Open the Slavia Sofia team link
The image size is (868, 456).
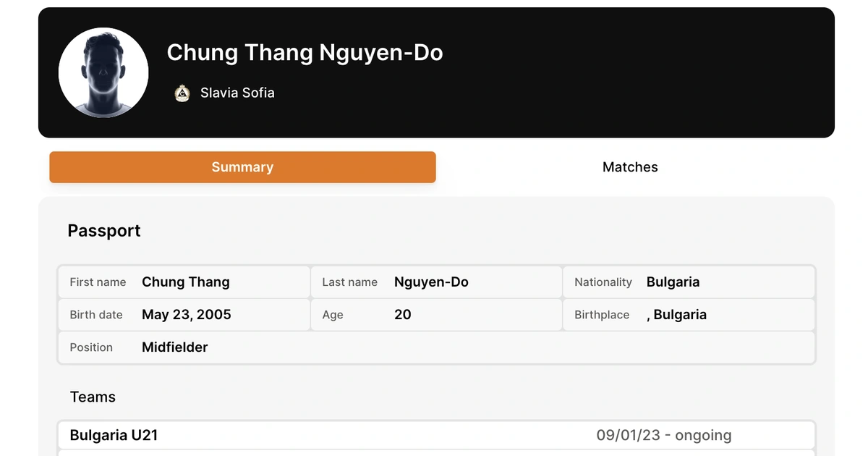coord(237,93)
